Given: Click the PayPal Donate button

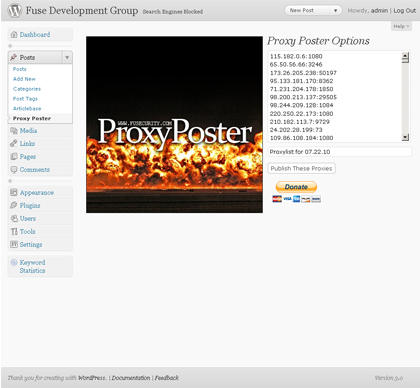Looking at the screenshot, I should pos(296,187).
